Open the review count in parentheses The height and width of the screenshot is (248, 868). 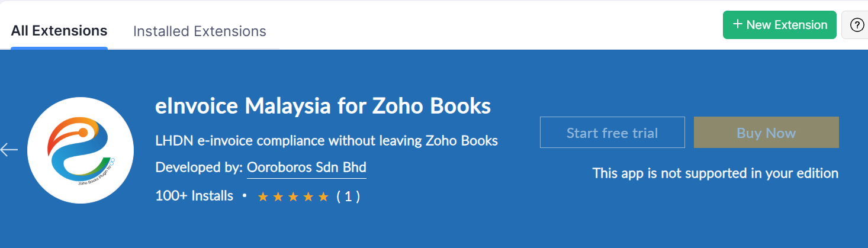[x=348, y=197]
